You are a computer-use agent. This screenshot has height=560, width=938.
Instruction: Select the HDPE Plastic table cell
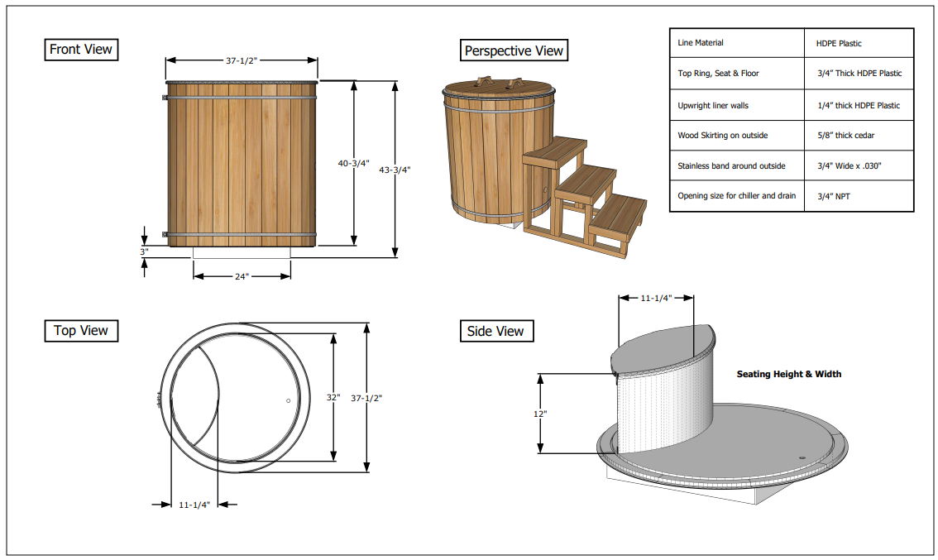tap(837, 42)
